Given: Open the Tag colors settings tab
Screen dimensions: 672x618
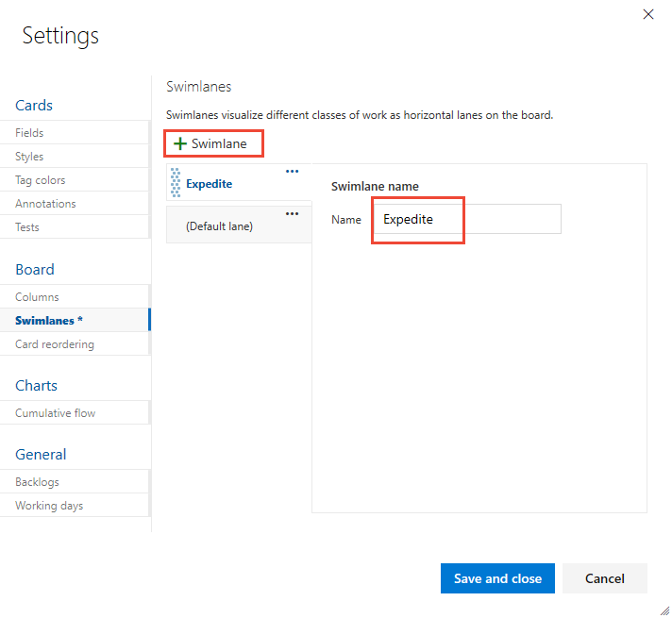Looking at the screenshot, I should 75,180.
